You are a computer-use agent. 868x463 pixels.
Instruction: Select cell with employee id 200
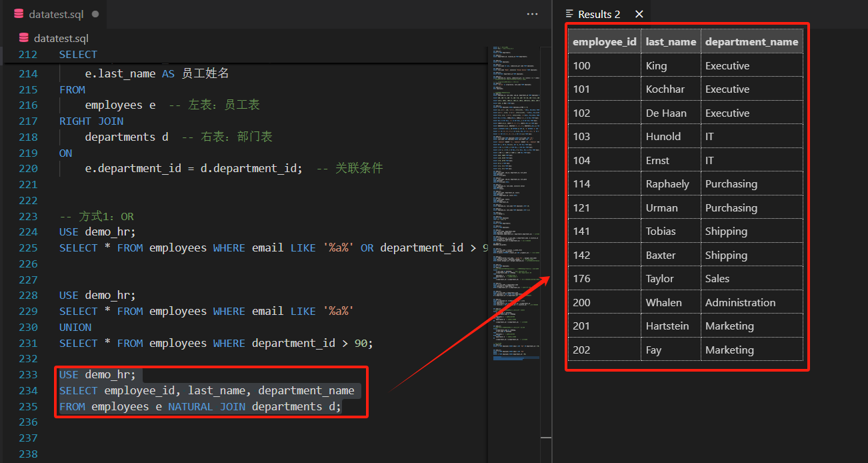(605, 302)
